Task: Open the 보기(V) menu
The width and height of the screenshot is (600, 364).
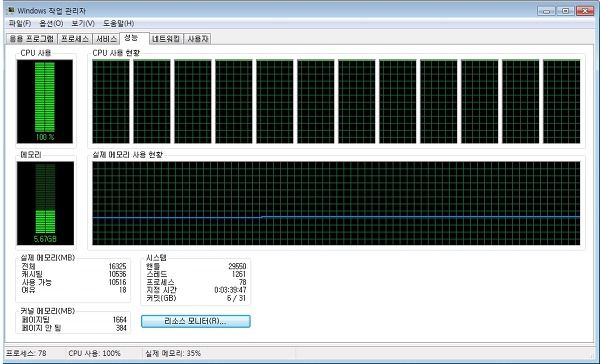Action: pyautogui.click(x=83, y=24)
